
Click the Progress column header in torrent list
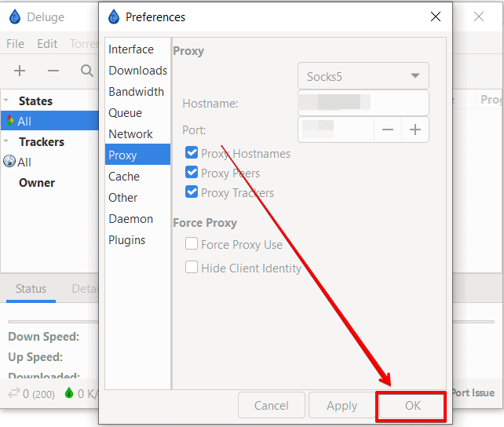pyautogui.click(x=491, y=99)
